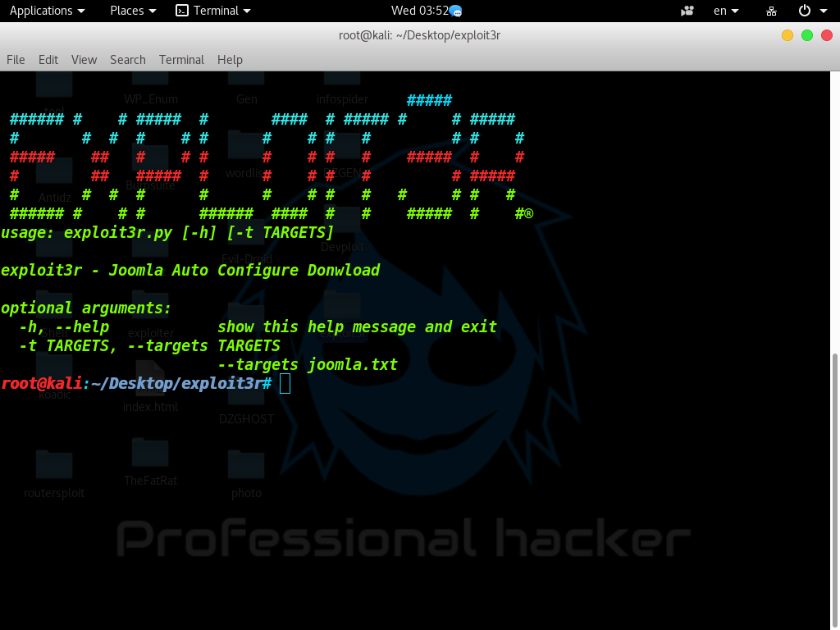Open the Terminal app menu in top bar
840x630 pixels.
coord(213,11)
